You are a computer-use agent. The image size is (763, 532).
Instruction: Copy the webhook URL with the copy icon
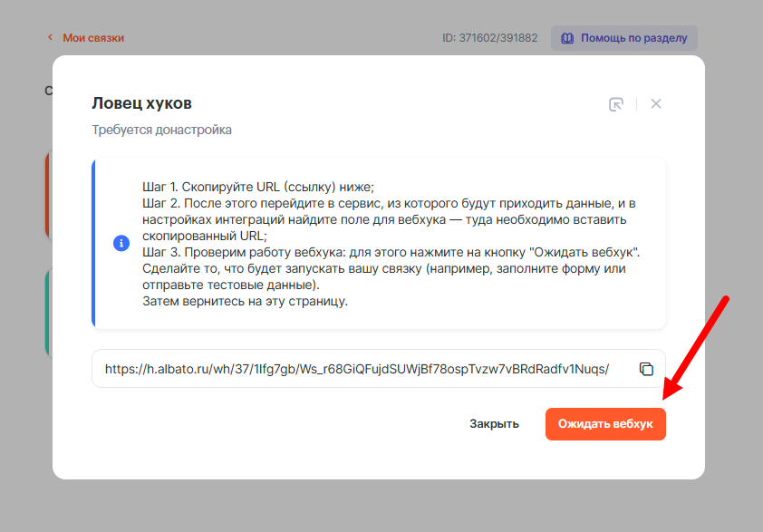click(646, 369)
